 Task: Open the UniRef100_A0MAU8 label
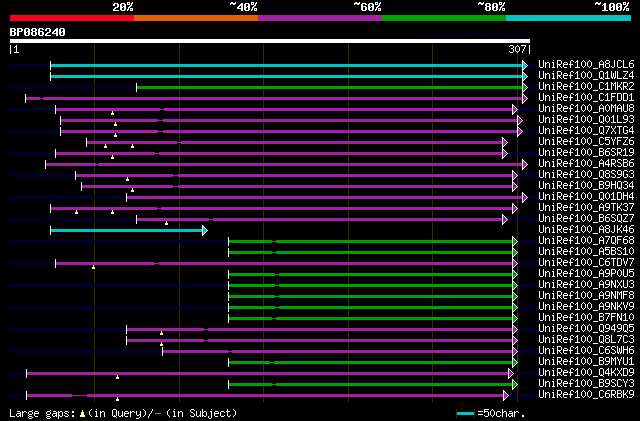tap(586, 108)
